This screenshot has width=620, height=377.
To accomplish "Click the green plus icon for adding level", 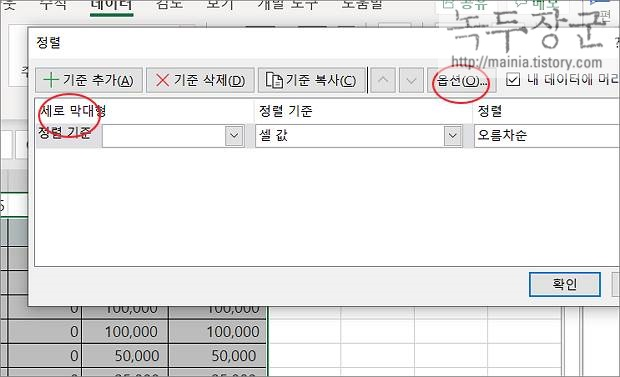I will point(51,80).
